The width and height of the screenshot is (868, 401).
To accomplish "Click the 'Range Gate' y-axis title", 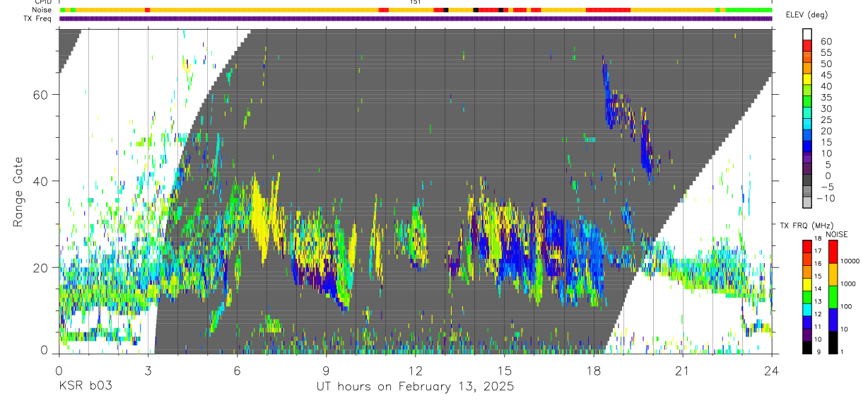I will 18,192.
